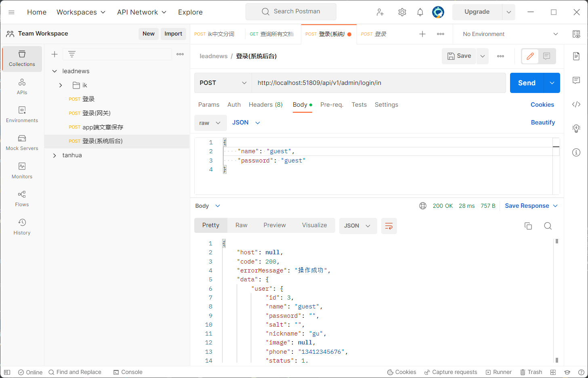The width and height of the screenshot is (588, 378).
Task: Change the POST method dropdown
Action: point(223,83)
